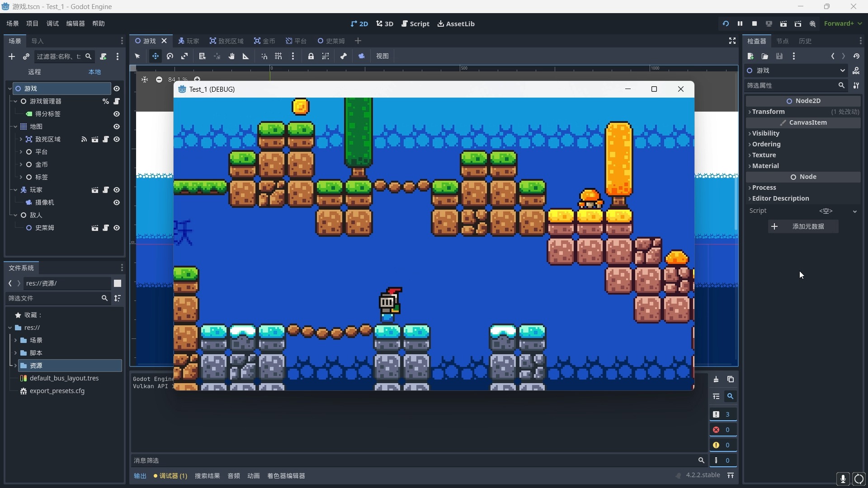
Task: Click the 添加元数据 button
Action: pyautogui.click(x=803, y=226)
